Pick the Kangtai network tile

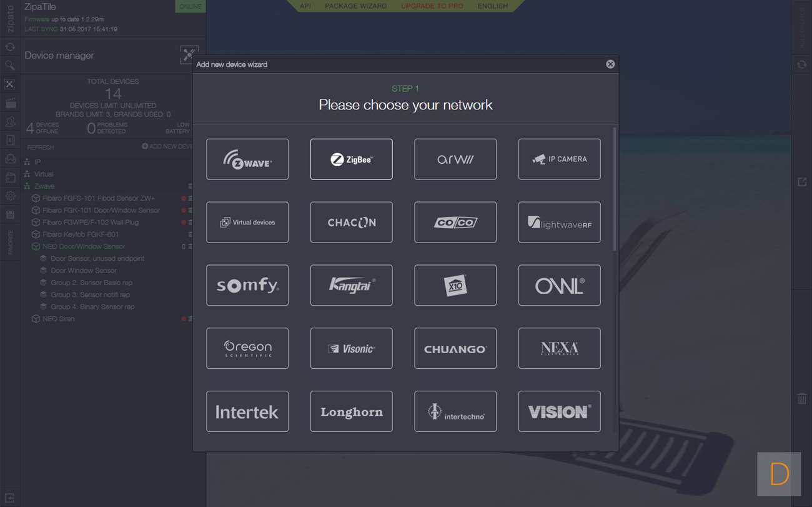click(352, 286)
